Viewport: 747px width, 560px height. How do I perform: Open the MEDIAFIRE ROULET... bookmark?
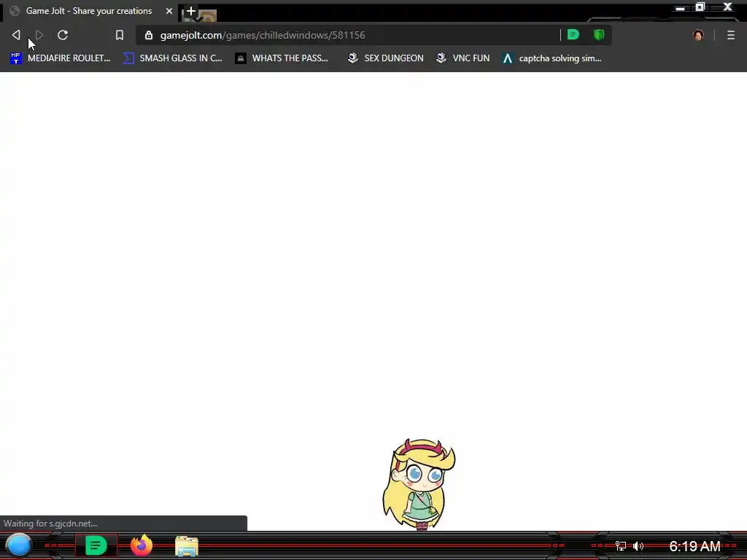coord(61,58)
